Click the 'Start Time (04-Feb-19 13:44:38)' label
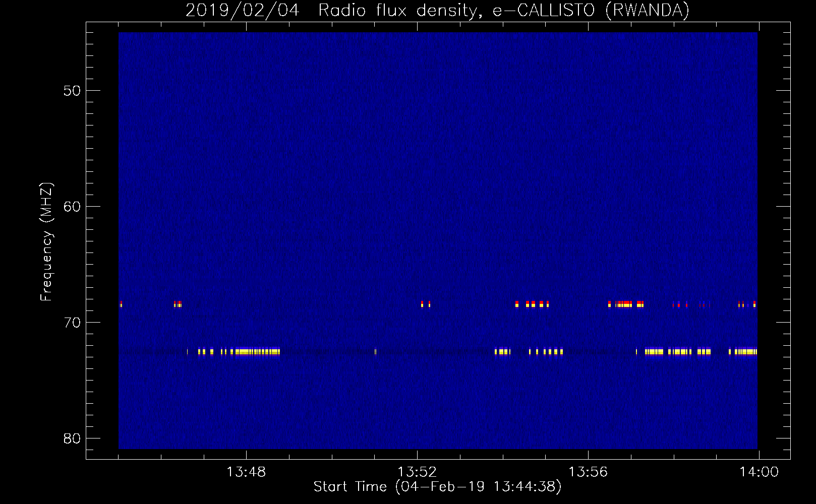 tap(437, 487)
